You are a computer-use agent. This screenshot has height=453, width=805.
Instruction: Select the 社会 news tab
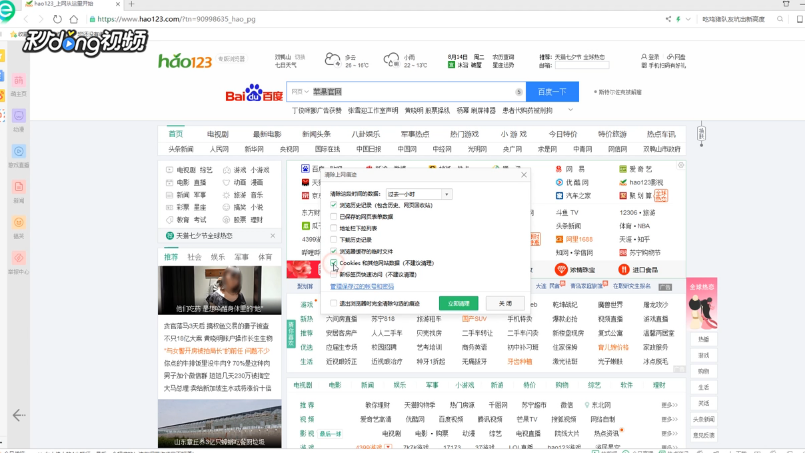click(194, 257)
